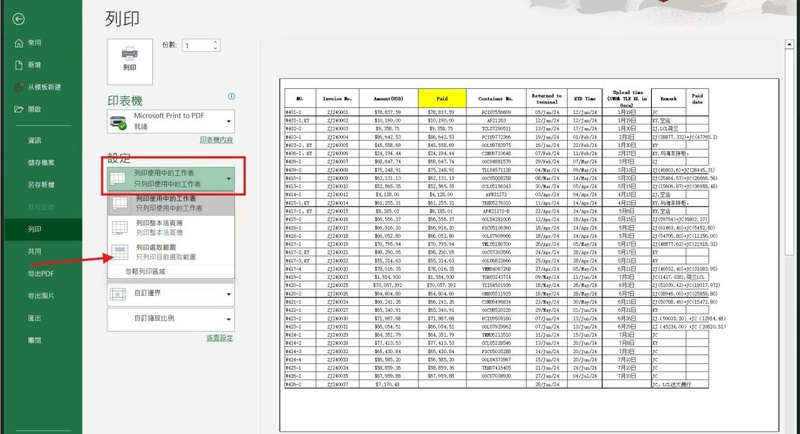Click the 印表機內容 link
Screen dimensions: 800x434
click(216, 141)
